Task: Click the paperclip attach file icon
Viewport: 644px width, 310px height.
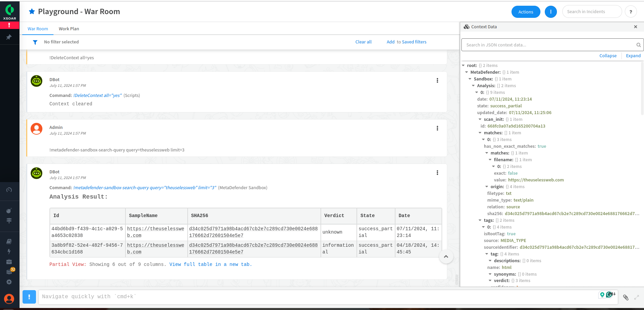Action: click(626, 297)
